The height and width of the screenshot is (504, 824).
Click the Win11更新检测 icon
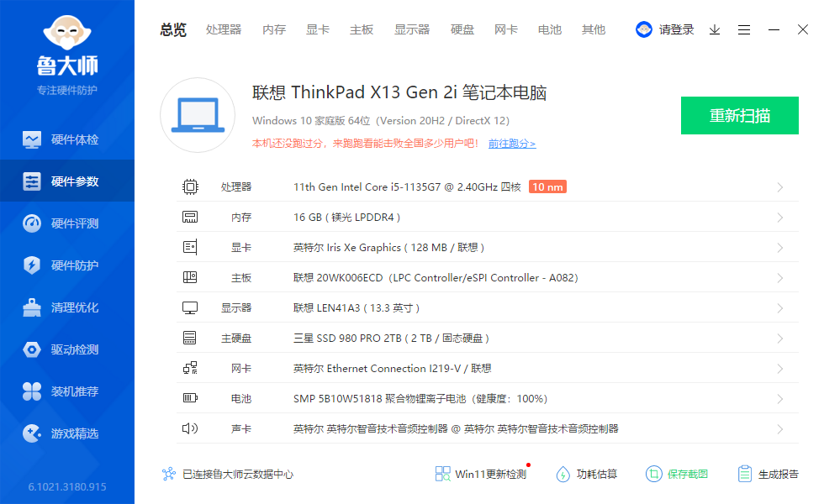point(442,474)
